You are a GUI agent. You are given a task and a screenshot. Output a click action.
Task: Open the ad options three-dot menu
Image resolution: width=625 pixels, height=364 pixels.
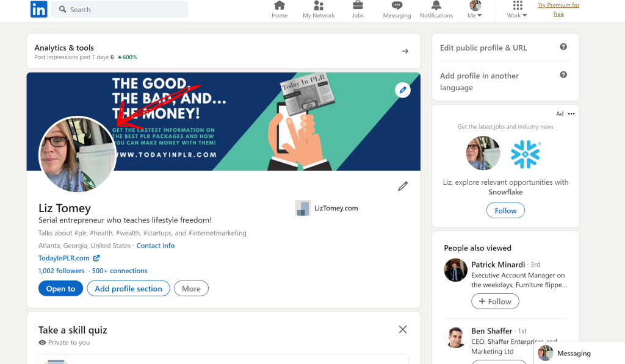tap(571, 114)
